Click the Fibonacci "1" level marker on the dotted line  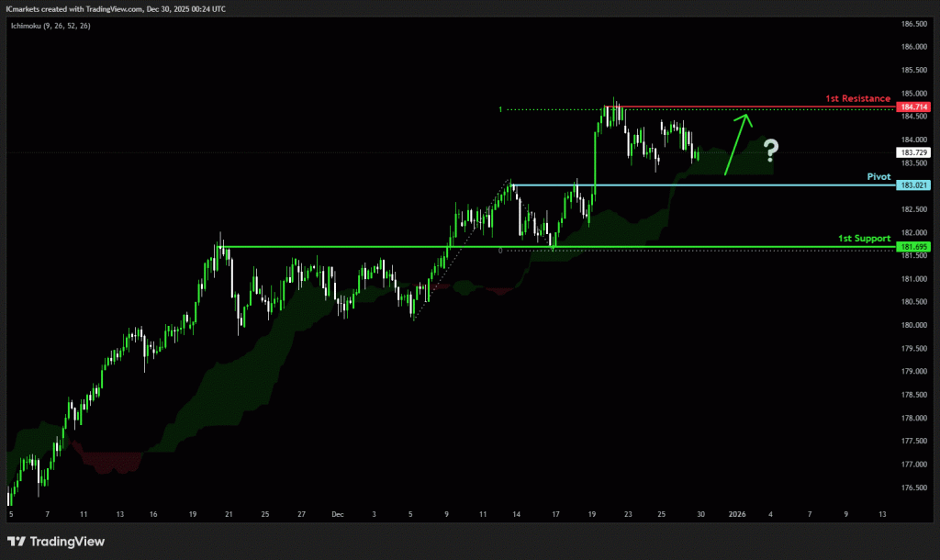tap(499, 110)
